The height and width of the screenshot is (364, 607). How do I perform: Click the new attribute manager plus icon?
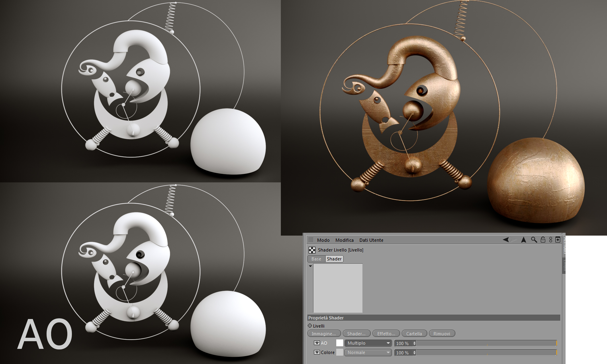(558, 240)
